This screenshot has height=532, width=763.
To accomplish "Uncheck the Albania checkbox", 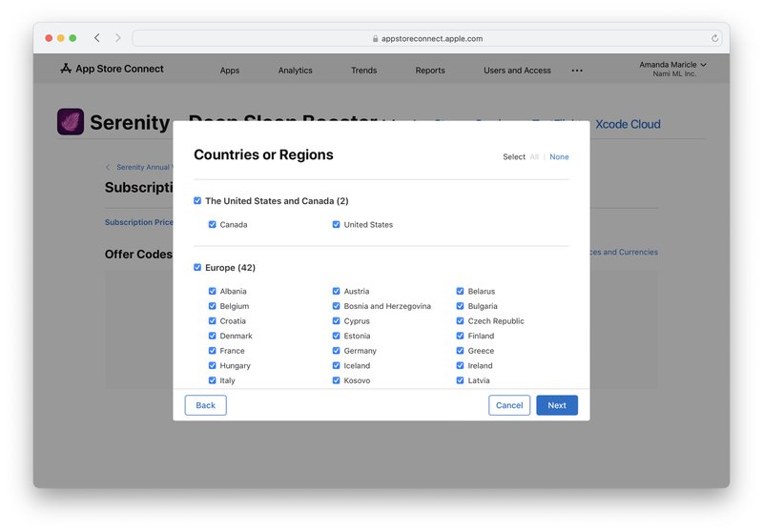I will point(212,291).
